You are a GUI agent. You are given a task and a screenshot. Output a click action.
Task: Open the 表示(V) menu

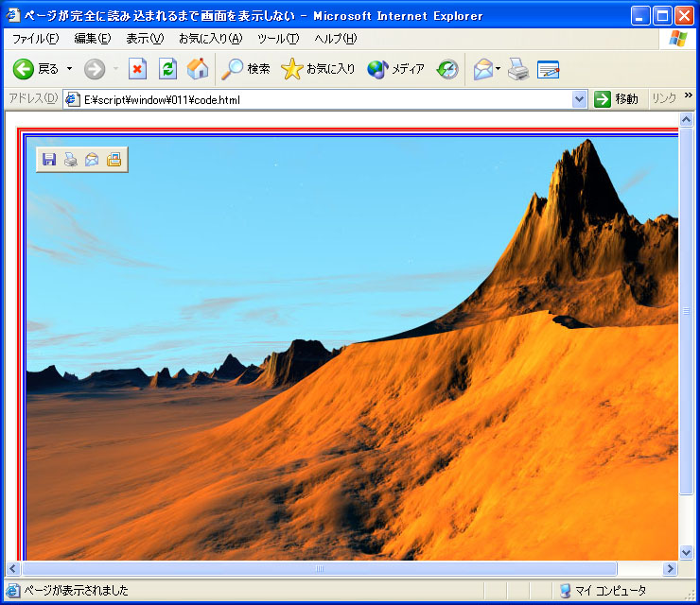pos(145,39)
